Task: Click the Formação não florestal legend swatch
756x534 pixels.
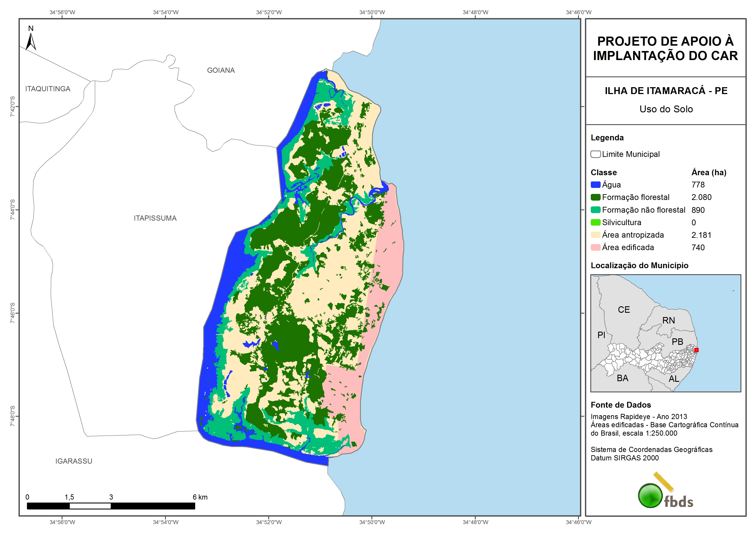Action: (x=595, y=210)
